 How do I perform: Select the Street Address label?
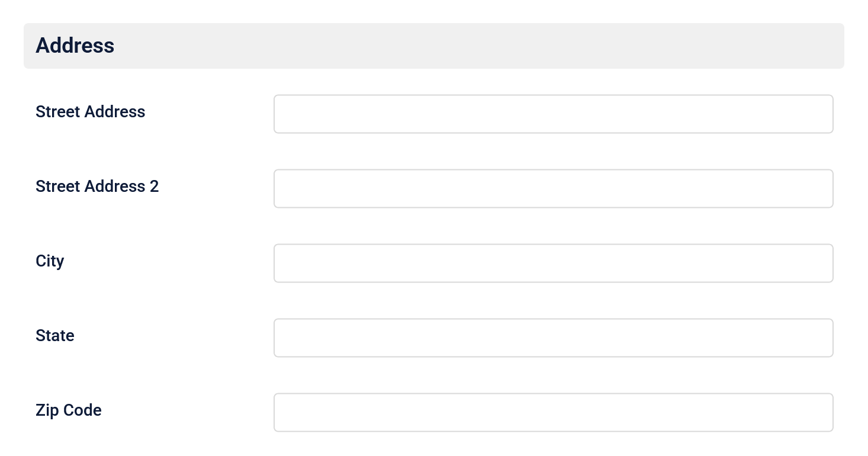(x=91, y=113)
